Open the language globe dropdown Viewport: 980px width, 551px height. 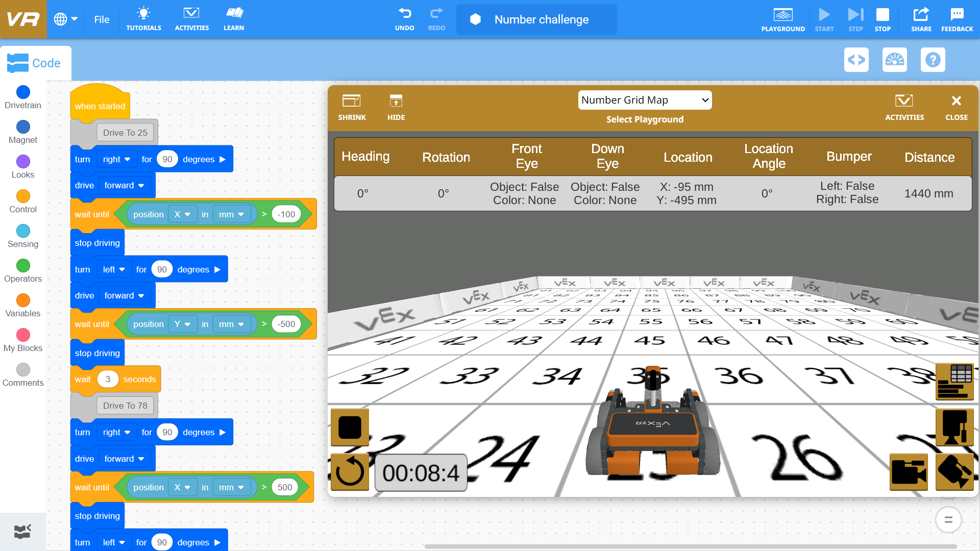(x=65, y=19)
